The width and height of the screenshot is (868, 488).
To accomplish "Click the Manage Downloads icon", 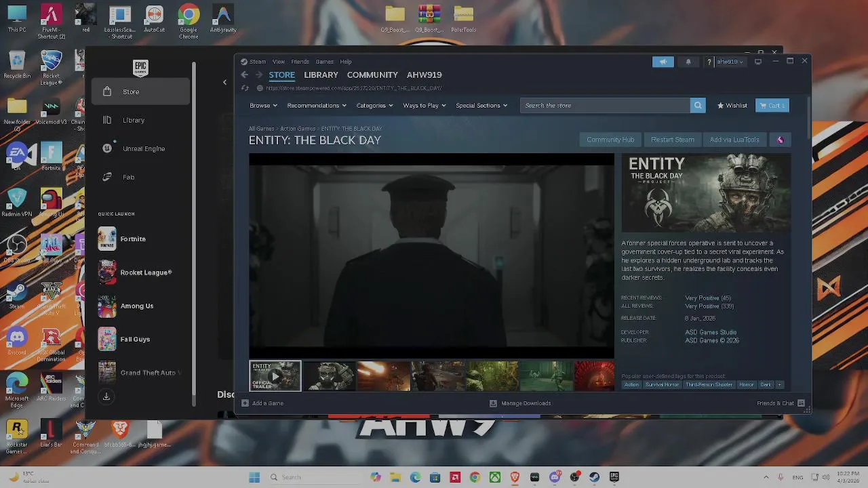I will (493, 403).
